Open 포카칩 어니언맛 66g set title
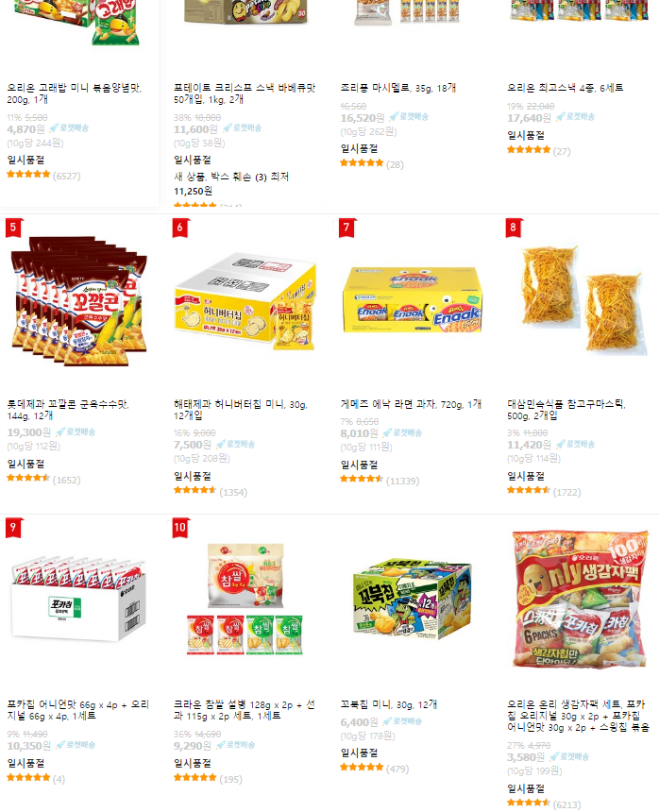The image size is (659, 812). [x=78, y=710]
